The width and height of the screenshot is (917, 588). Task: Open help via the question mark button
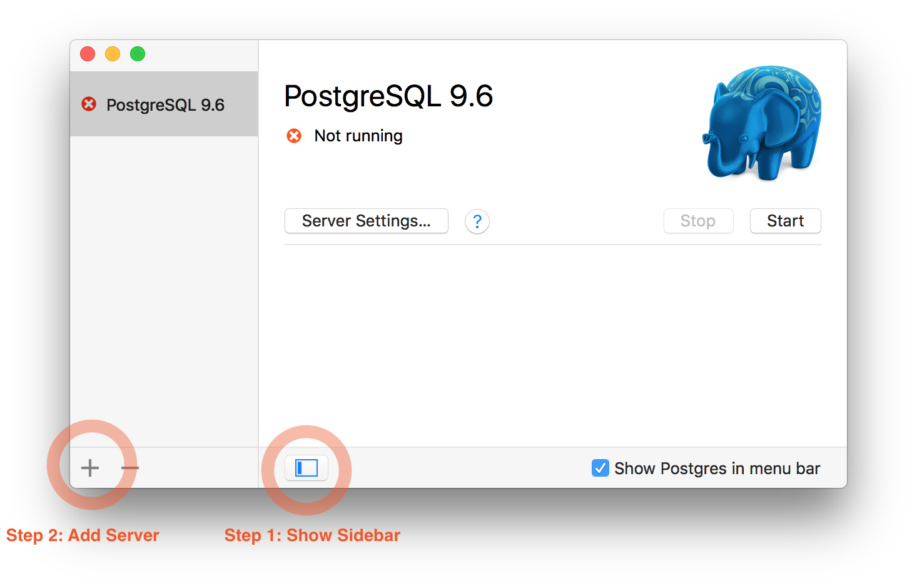pyautogui.click(x=477, y=221)
